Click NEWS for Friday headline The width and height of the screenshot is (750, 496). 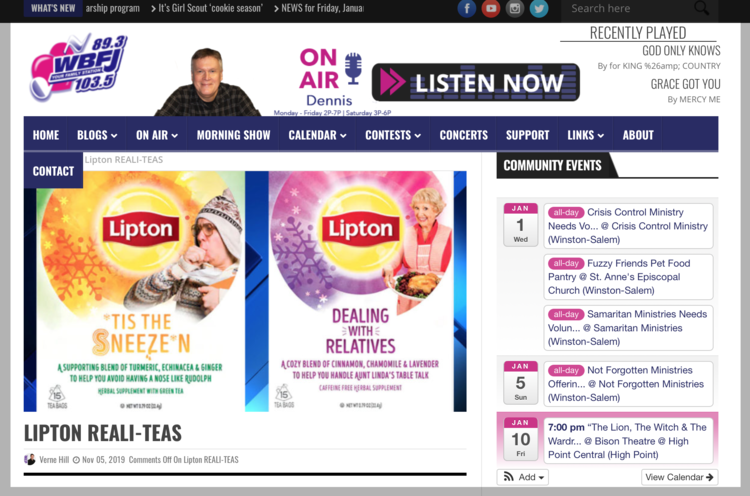coord(322,8)
